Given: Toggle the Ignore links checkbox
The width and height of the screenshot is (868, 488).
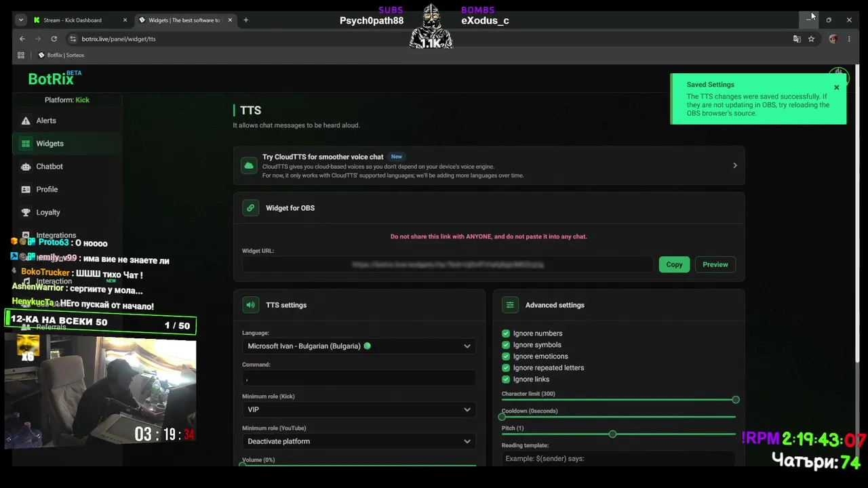Looking at the screenshot, I should [506, 380].
